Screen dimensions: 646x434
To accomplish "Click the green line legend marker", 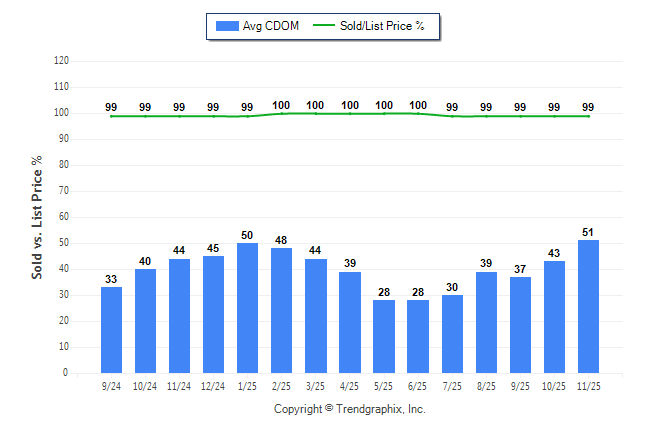I will [325, 26].
